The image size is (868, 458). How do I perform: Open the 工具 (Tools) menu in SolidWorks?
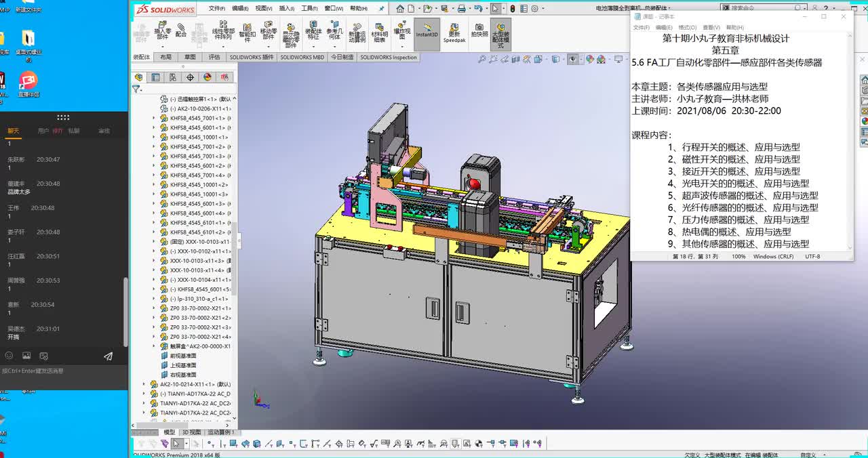click(x=309, y=9)
